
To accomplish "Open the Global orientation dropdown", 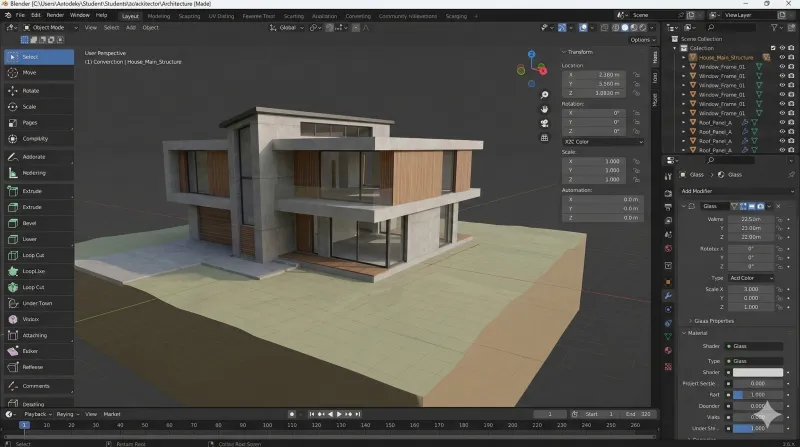I will point(287,28).
